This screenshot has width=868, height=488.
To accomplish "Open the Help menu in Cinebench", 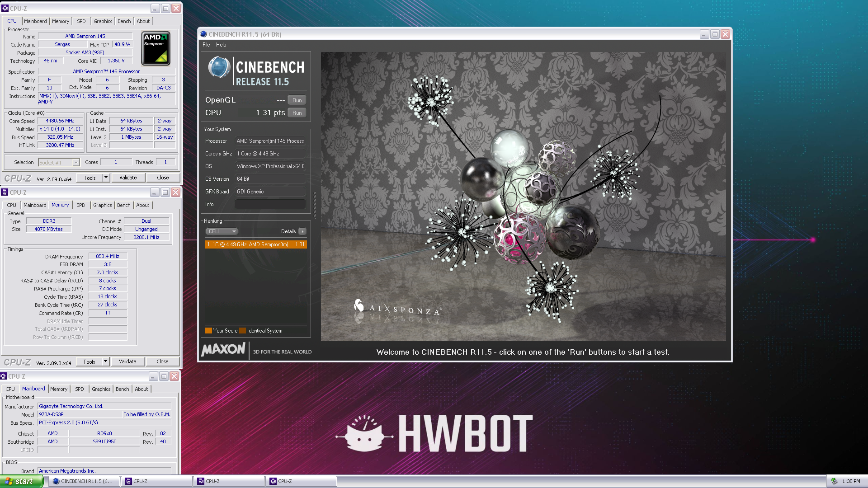I will pos(221,45).
